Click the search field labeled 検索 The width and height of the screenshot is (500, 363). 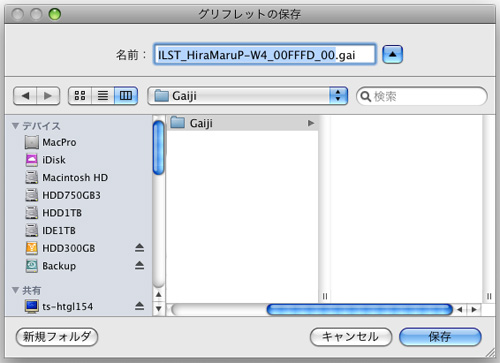click(422, 96)
